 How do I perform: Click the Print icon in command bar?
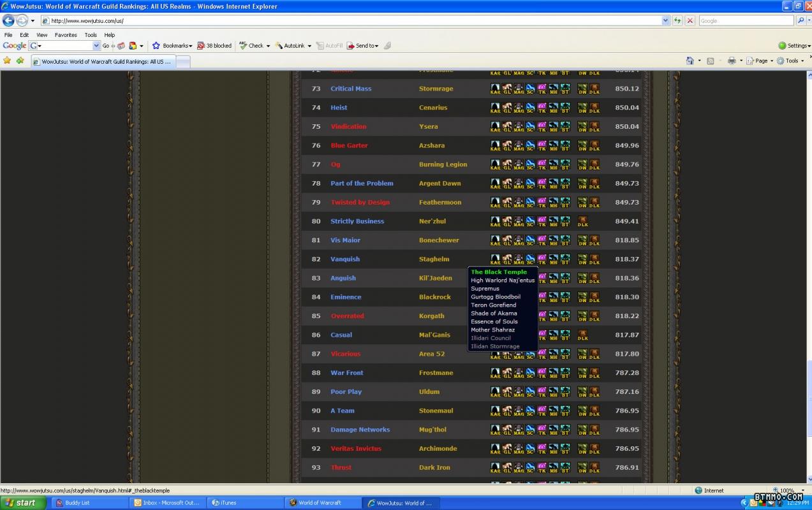[732, 61]
